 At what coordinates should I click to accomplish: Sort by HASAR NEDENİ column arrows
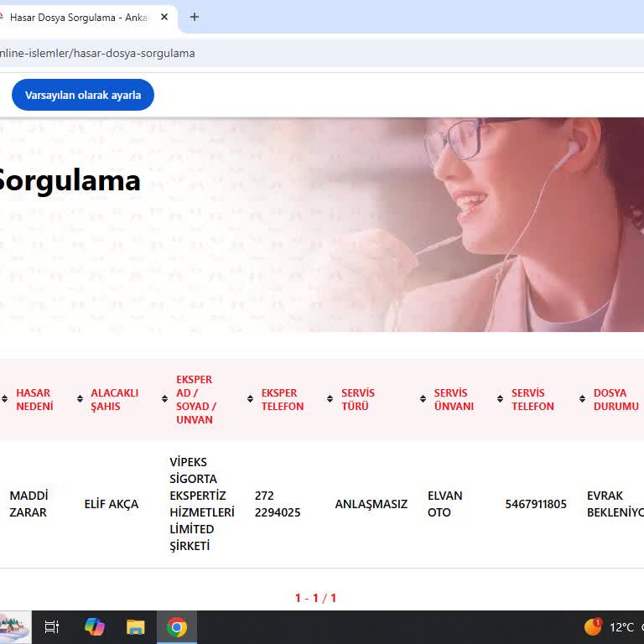coord(4,399)
